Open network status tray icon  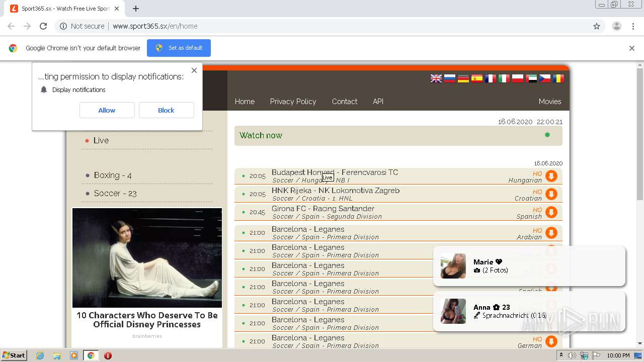tap(584, 355)
